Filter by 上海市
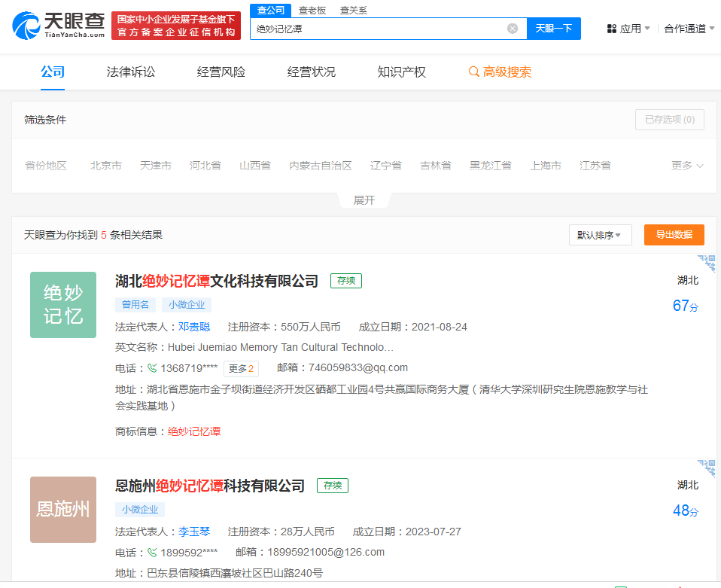721x588 pixels. point(546,166)
